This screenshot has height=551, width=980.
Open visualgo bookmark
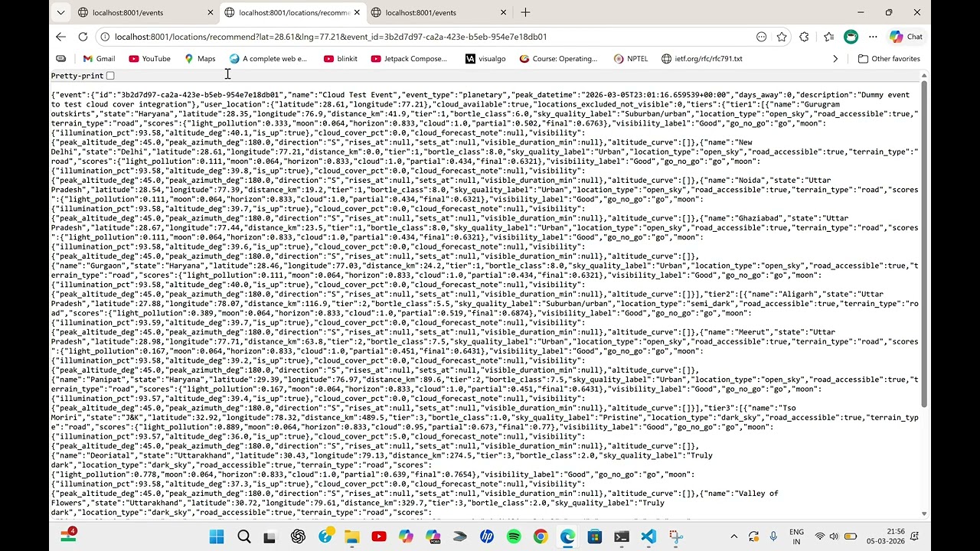coord(485,59)
